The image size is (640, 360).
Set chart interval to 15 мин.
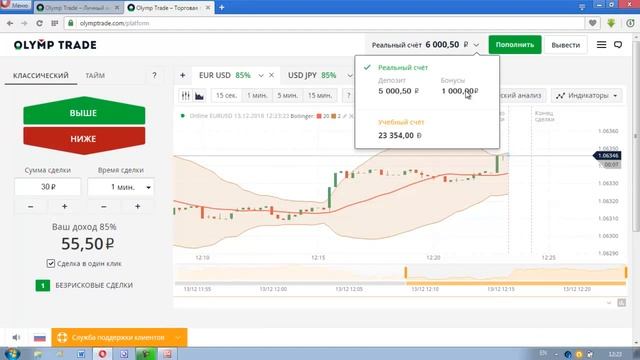(x=320, y=96)
